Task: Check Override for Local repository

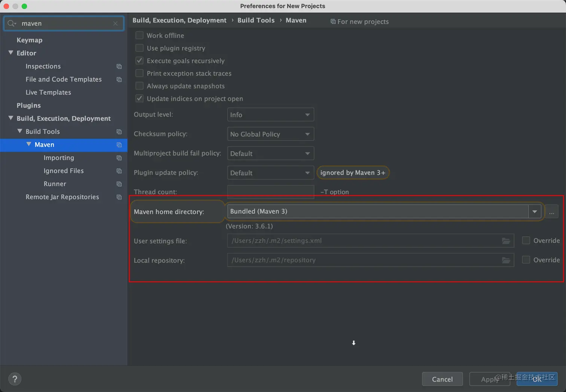Action: pyautogui.click(x=526, y=260)
